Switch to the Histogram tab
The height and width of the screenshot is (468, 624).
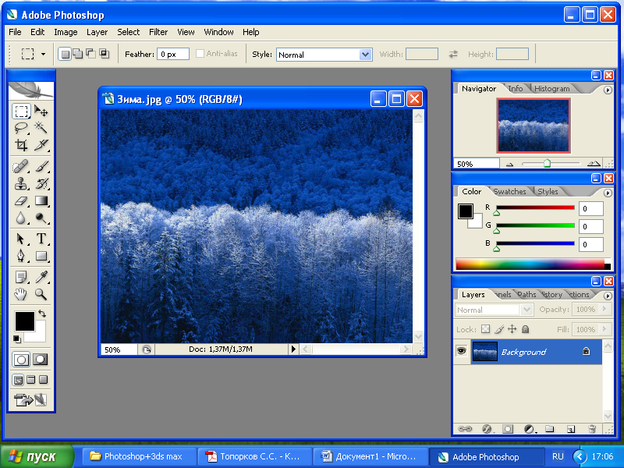point(552,88)
